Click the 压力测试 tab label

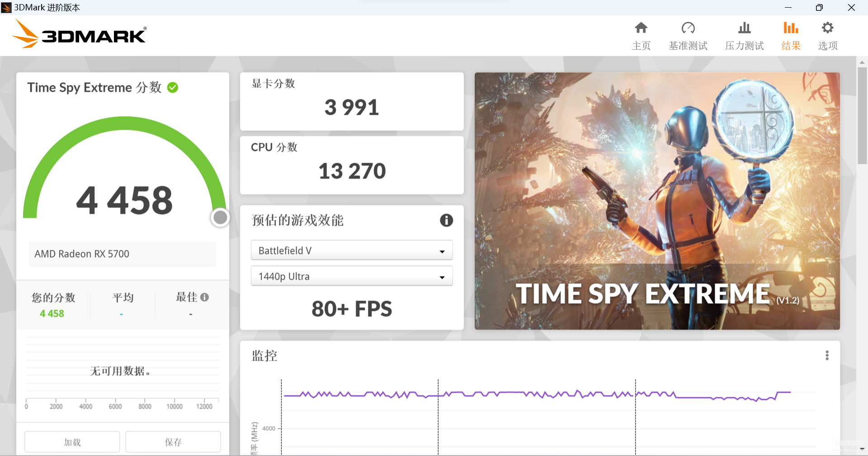[x=744, y=46]
